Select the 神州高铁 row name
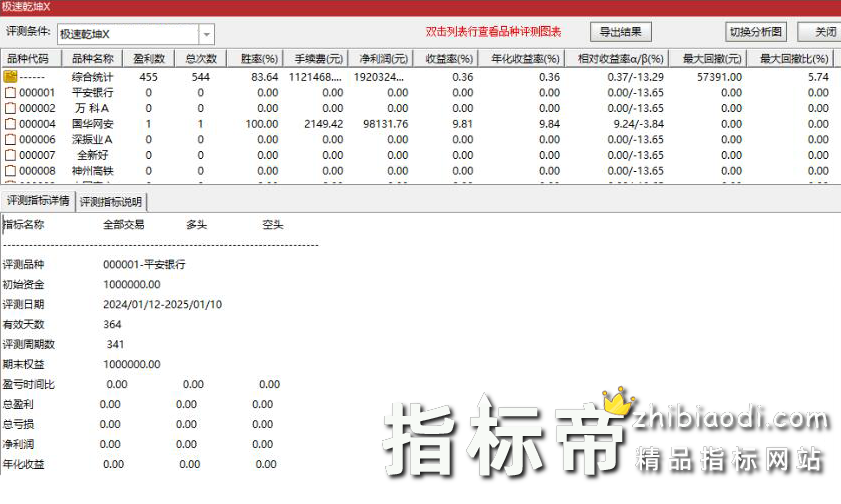841x504 pixels. (92, 171)
